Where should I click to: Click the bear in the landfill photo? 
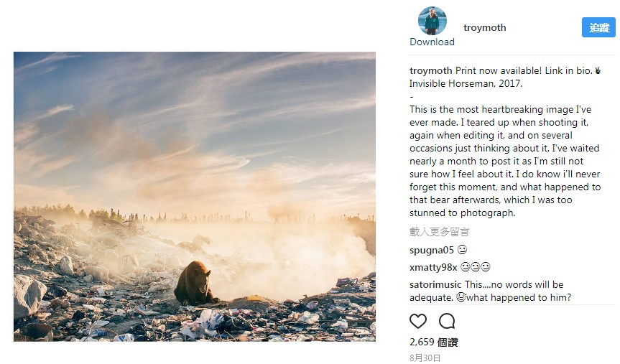195,282
